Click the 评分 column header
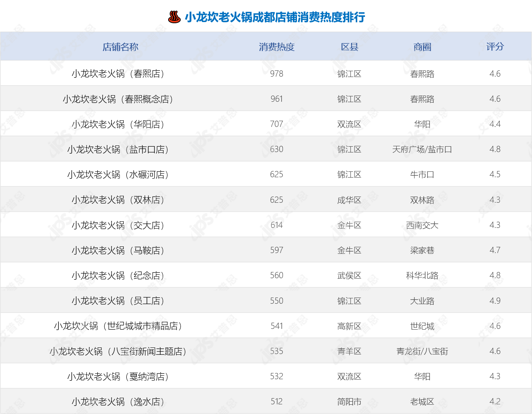 click(495, 47)
